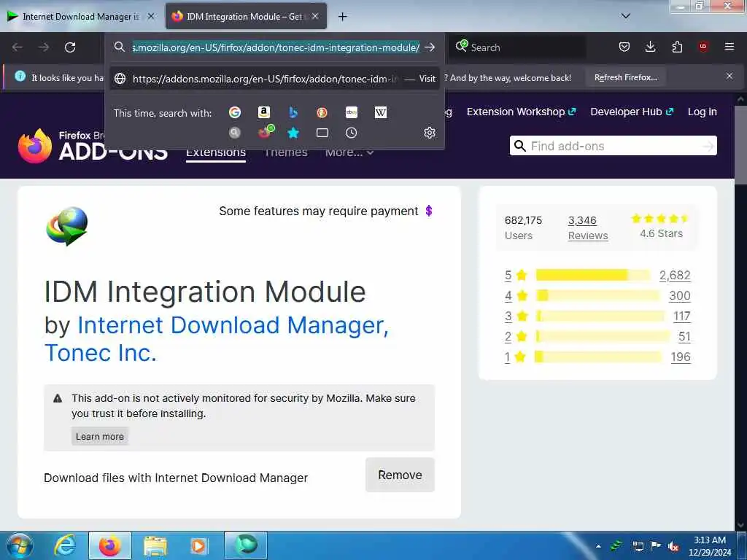Select the Themes menu item
The image size is (747, 560).
tap(286, 152)
